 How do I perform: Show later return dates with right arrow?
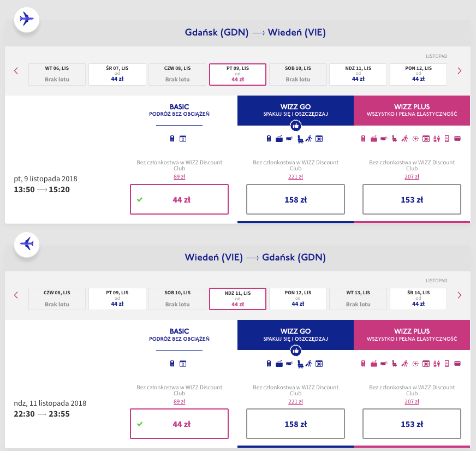pyautogui.click(x=459, y=295)
